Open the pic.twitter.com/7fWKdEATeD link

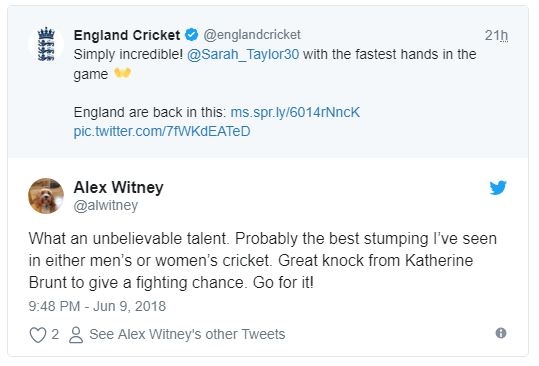(x=162, y=131)
